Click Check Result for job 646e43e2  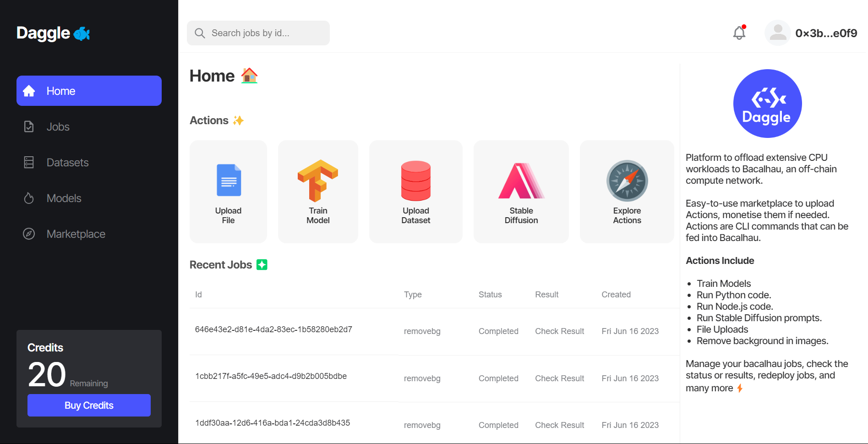(x=560, y=331)
